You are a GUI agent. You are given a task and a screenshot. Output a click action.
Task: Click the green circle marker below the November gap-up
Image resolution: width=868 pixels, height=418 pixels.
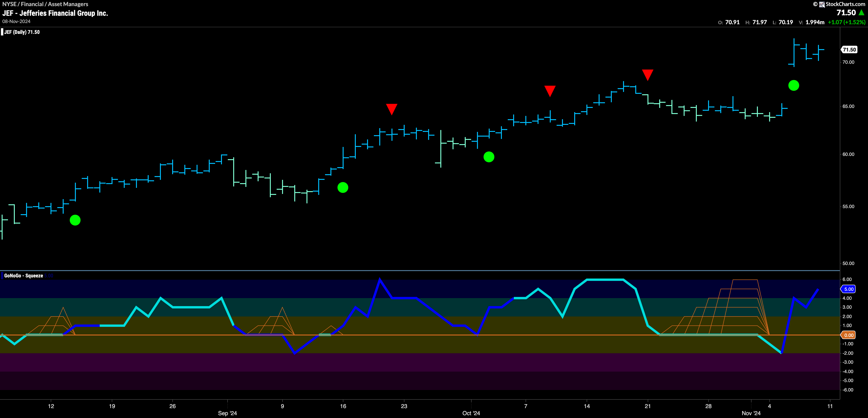(794, 85)
